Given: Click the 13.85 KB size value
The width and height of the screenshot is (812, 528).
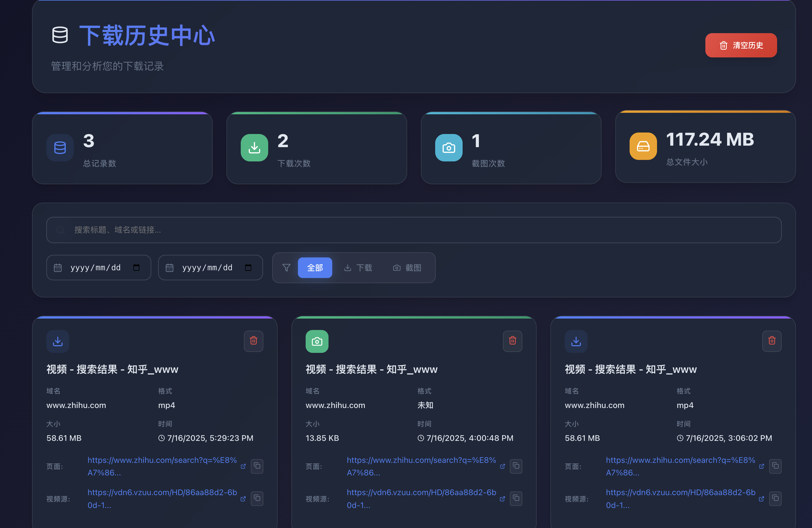Looking at the screenshot, I should [322, 438].
